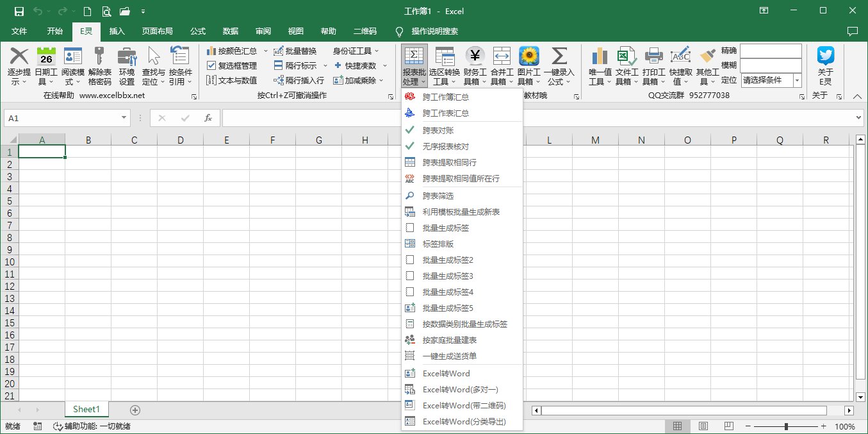The image size is (868, 434).
Task: Collapse the ribbon with the caret
Action: 858,96
